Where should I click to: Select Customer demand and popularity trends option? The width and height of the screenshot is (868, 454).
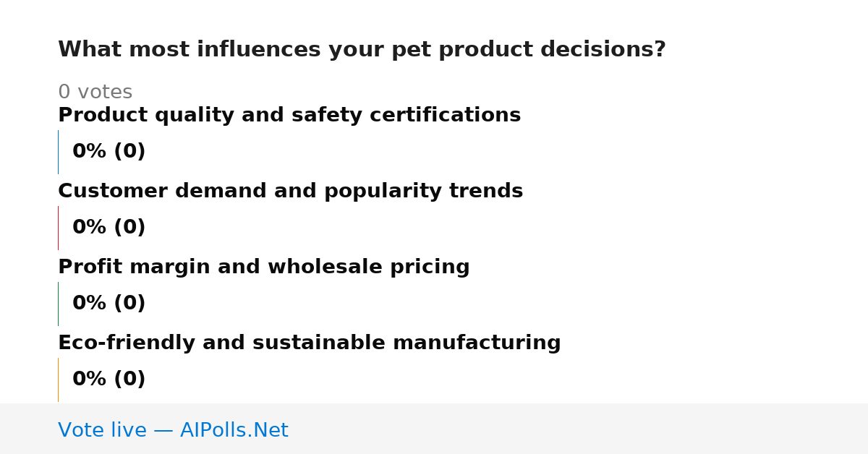290,192
